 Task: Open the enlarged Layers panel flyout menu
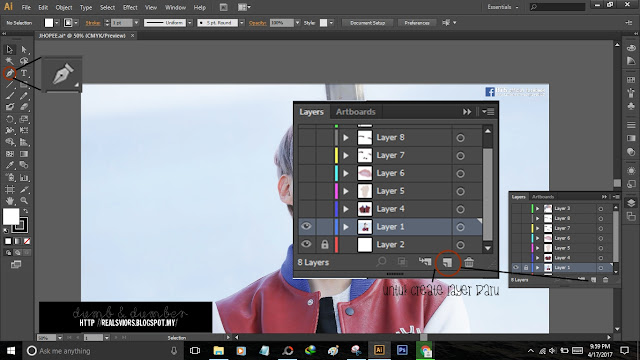click(488, 111)
